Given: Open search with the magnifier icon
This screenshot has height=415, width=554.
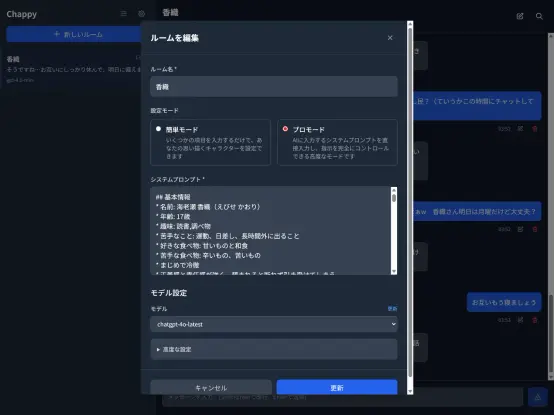Looking at the screenshot, I should click(539, 16).
